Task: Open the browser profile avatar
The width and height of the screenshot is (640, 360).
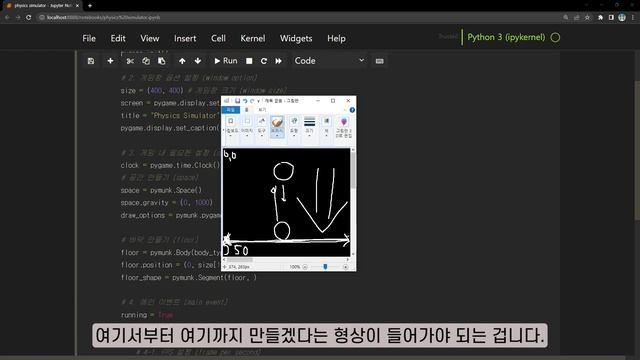Action: 622,17
